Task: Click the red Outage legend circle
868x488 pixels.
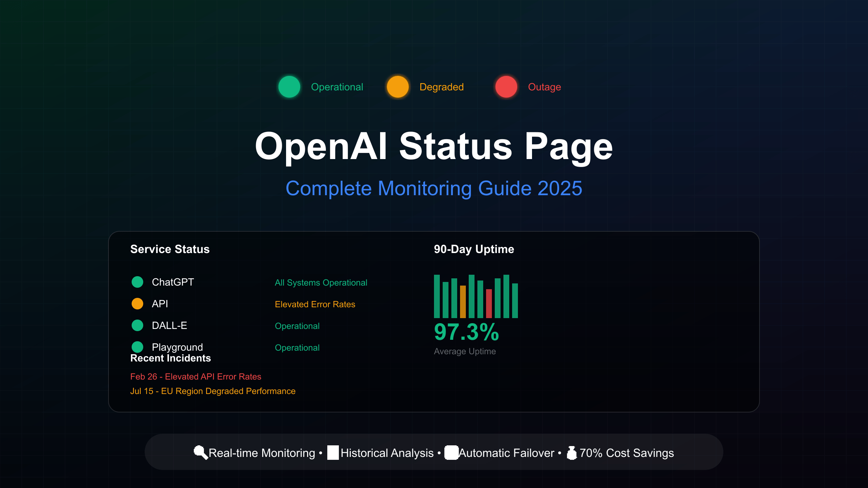Action: [x=506, y=87]
